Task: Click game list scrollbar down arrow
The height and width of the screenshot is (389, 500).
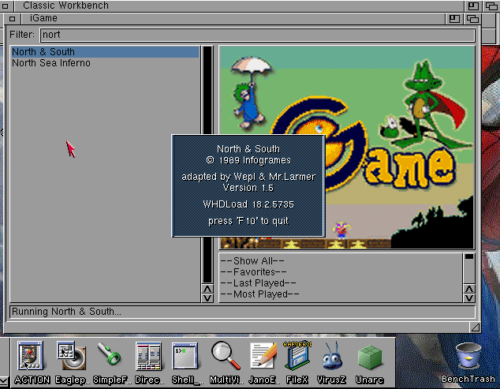Action: pyautogui.click(x=207, y=298)
